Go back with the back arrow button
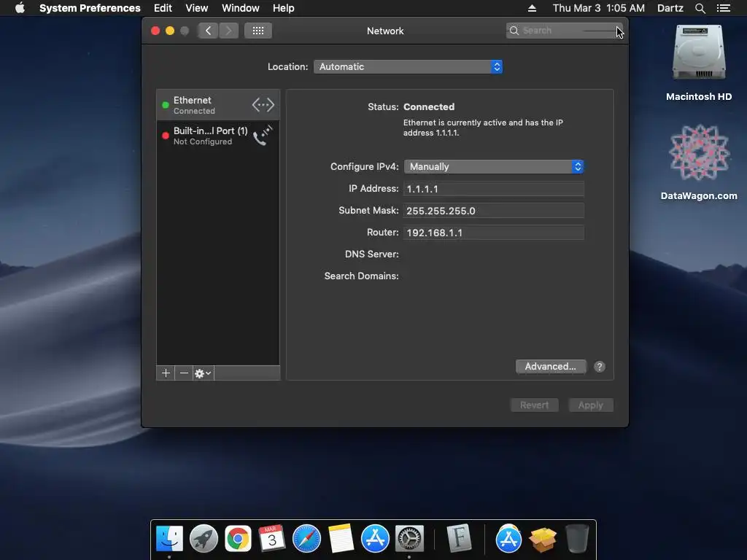The width and height of the screenshot is (747, 560). coord(208,31)
